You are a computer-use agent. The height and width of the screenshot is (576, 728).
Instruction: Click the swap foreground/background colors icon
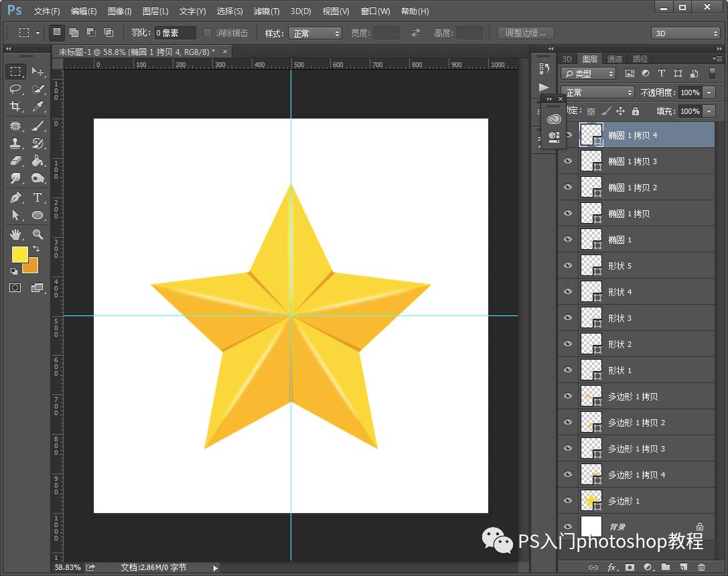(35, 248)
